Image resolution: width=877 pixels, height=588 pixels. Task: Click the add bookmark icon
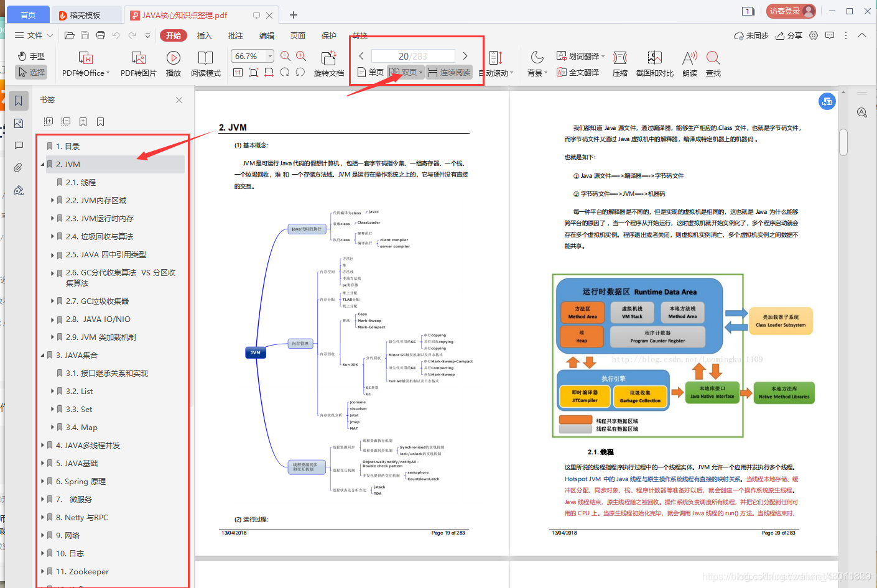pyautogui.click(x=83, y=122)
